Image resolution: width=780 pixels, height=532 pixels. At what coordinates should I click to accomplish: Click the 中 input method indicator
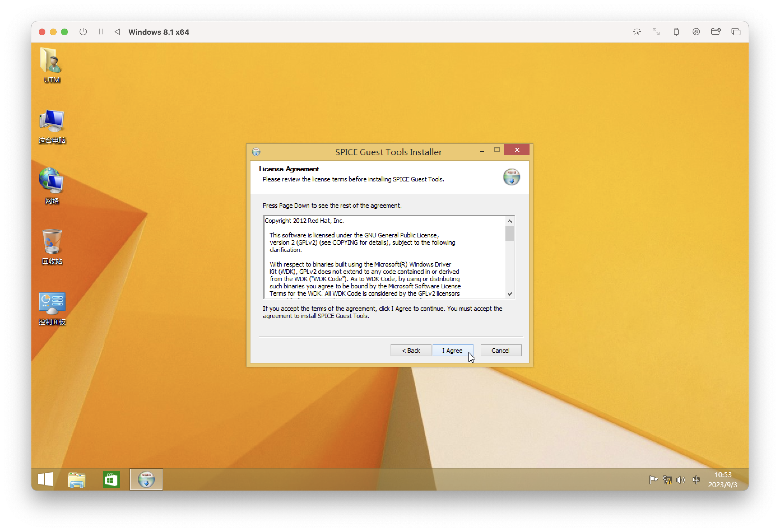point(696,480)
